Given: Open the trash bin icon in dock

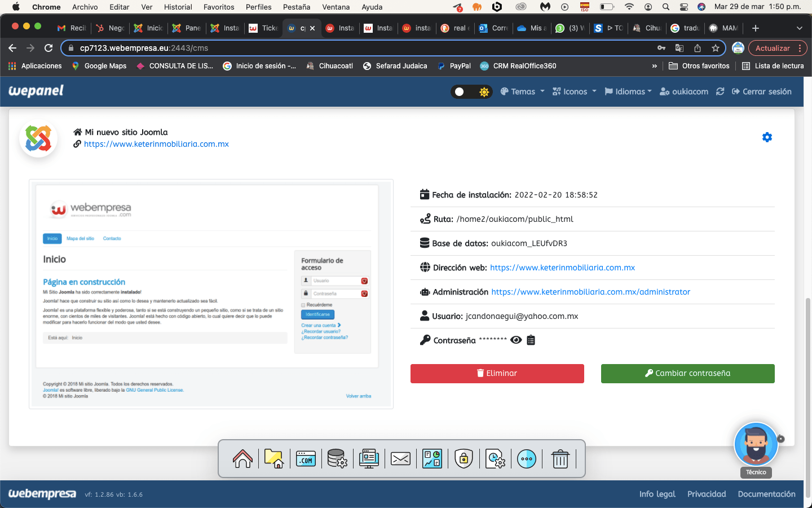Looking at the screenshot, I should point(560,459).
